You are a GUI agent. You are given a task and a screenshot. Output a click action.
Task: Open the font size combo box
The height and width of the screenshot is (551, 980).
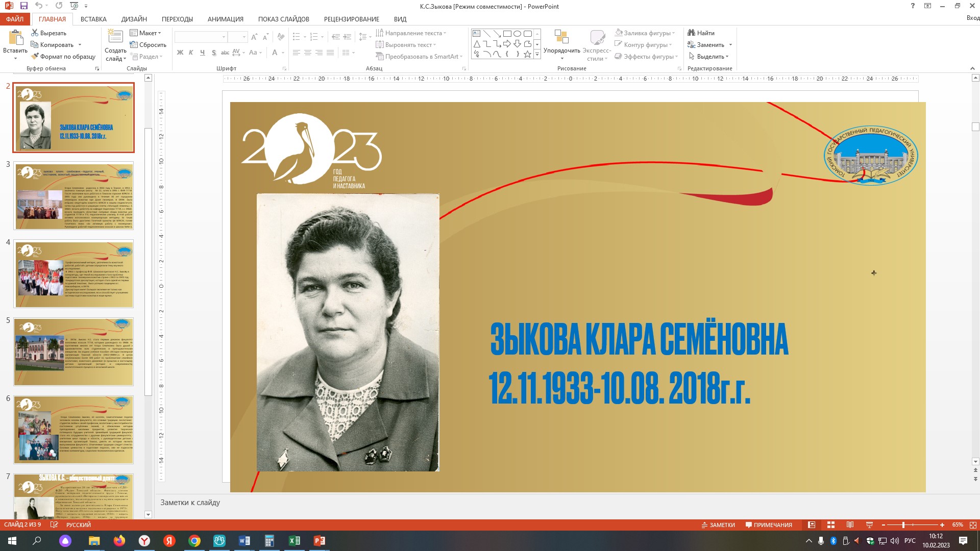pos(237,37)
